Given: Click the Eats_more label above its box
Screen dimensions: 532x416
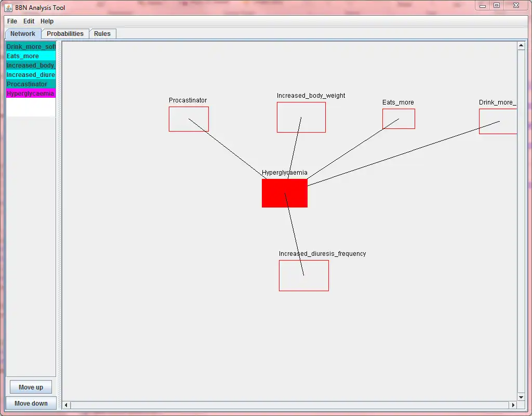Looking at the screenshot, I should (x=398, y=102).
